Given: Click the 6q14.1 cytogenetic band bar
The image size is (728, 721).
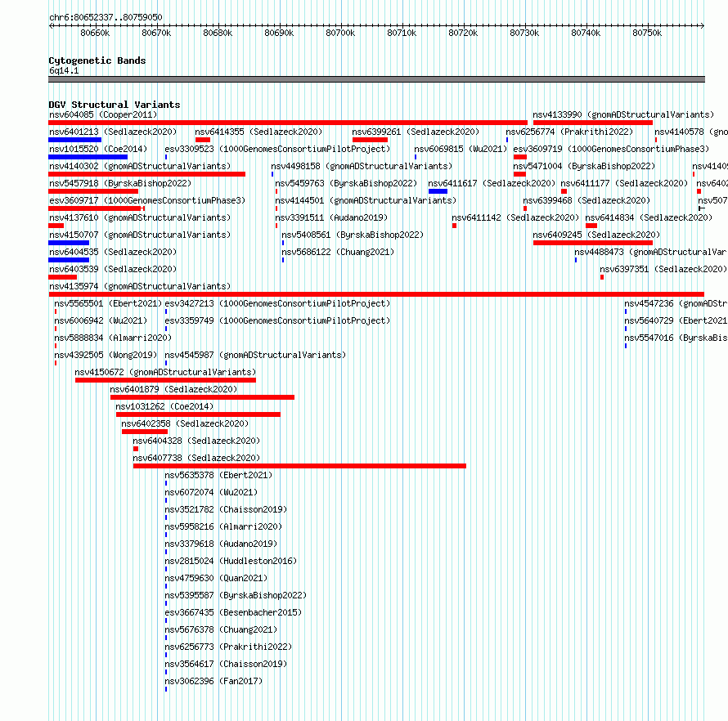Looking at the screenshot, I should (376, 79).
